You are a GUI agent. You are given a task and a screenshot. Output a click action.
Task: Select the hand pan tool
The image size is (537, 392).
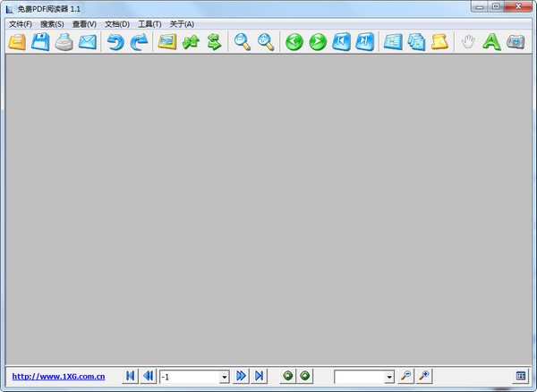coord(467,41)
